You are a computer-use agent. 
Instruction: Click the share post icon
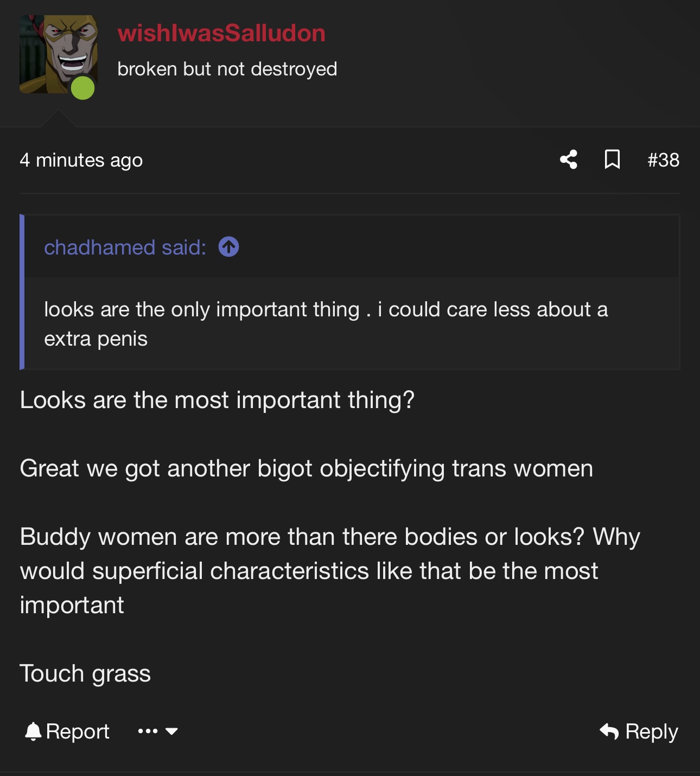click(569, 160)
